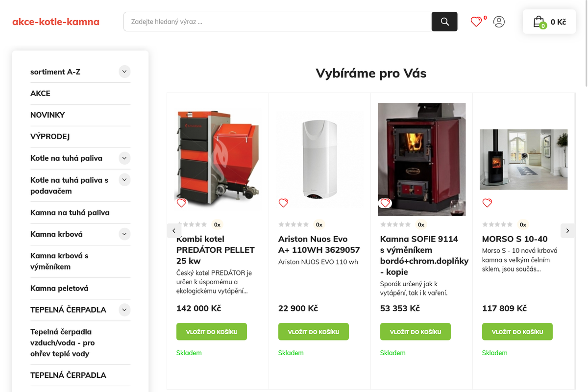Viewport: 588px width, 392px height.
Task: Toggle favorite heart on Kamna SOFIE 9114
Action: [x=385, y=203]
